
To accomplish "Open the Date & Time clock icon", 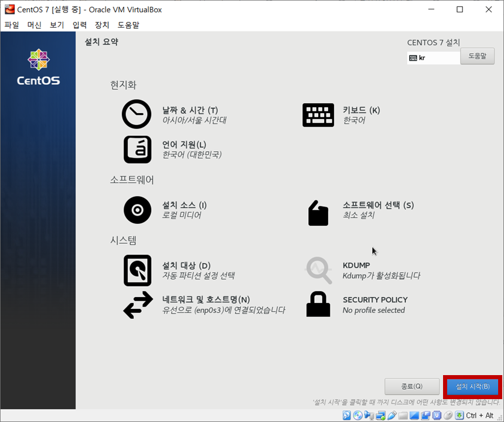I will point(137,114).
